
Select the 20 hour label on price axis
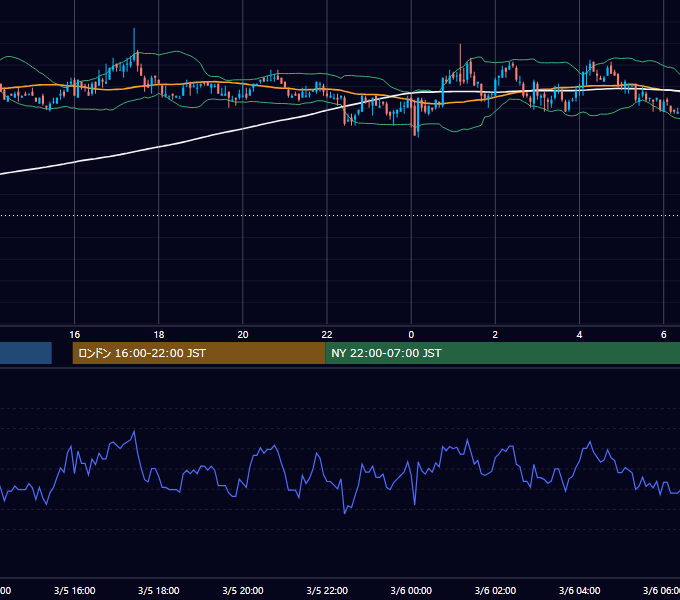(243, 335)
